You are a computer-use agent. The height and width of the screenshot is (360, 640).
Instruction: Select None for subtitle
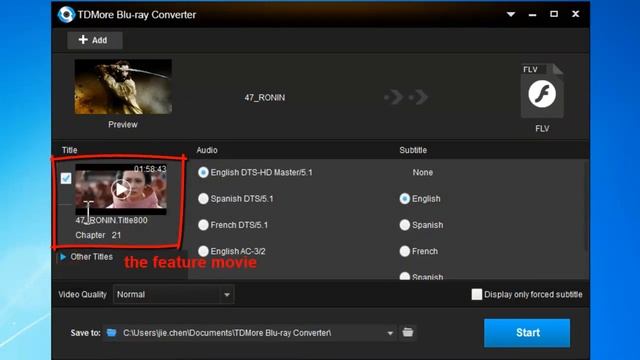tap(422, 172)
